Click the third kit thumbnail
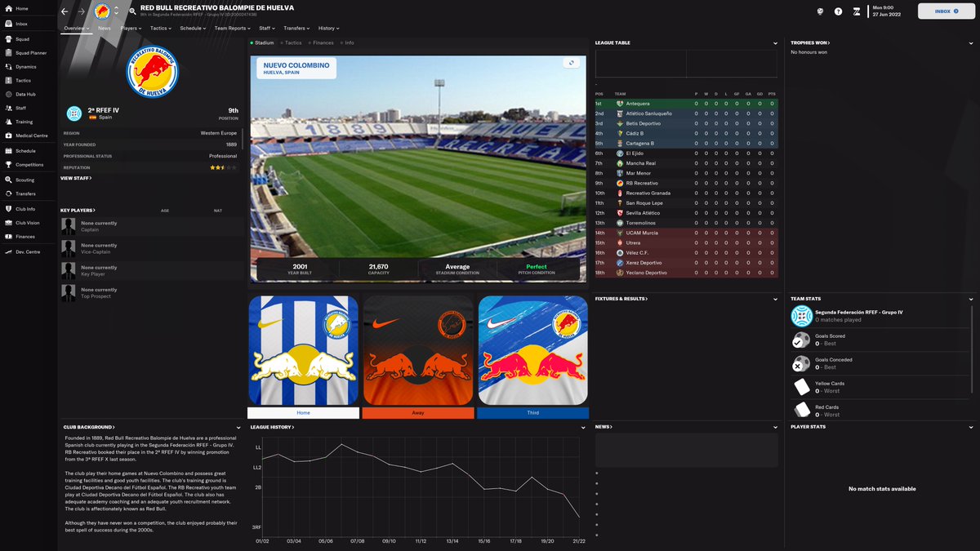 coord(532,350)
